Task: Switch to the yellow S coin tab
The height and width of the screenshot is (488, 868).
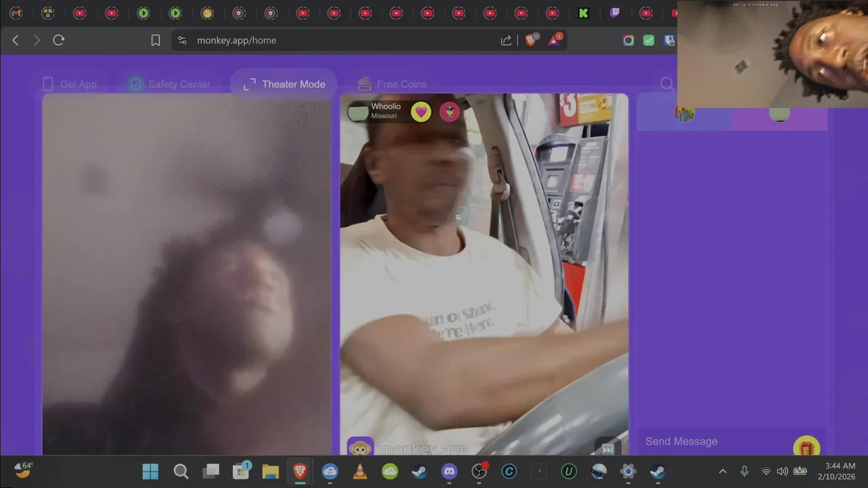Action: pos(207,13)
